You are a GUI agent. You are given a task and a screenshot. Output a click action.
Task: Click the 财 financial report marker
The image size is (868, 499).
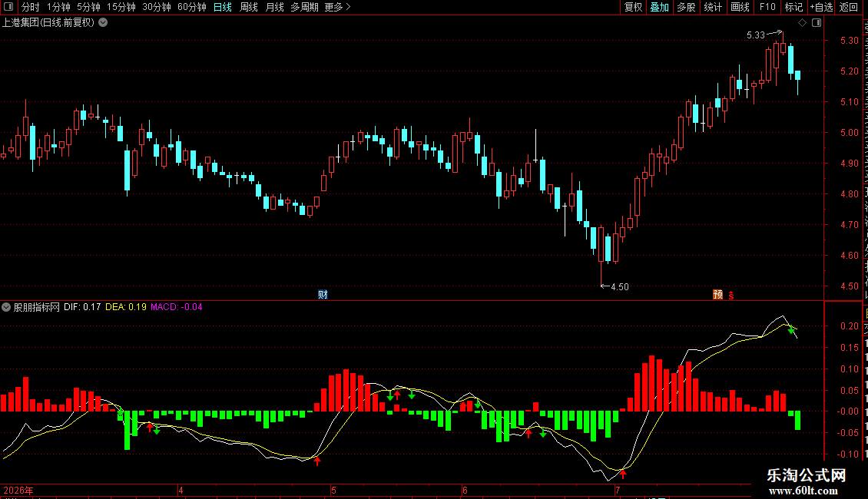pyautogui.click(x=323, y=294)
